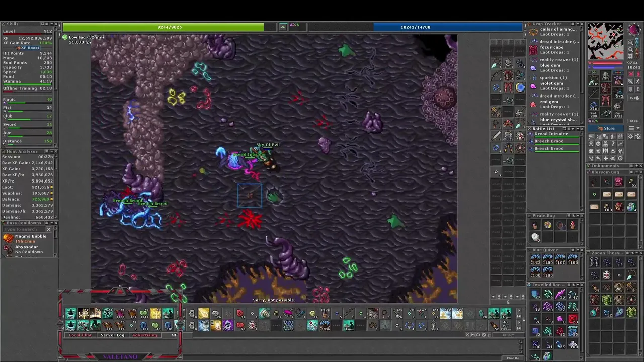The width and height of the screenshot is (644, 362).
Task: Enable balanced combat mode
Action: tap(630, 81)
